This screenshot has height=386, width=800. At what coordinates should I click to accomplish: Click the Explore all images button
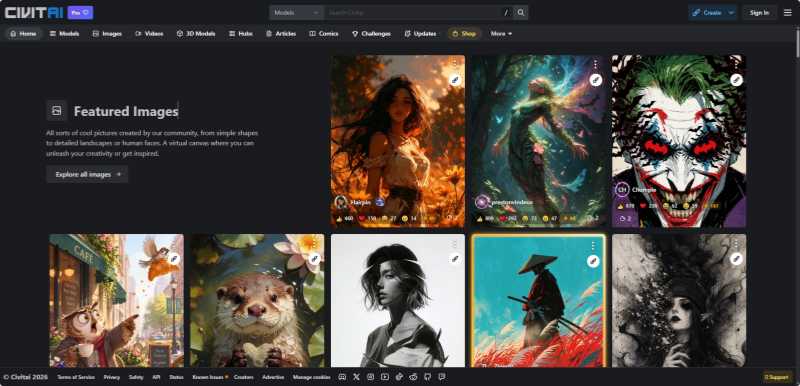tap(87, 174)
